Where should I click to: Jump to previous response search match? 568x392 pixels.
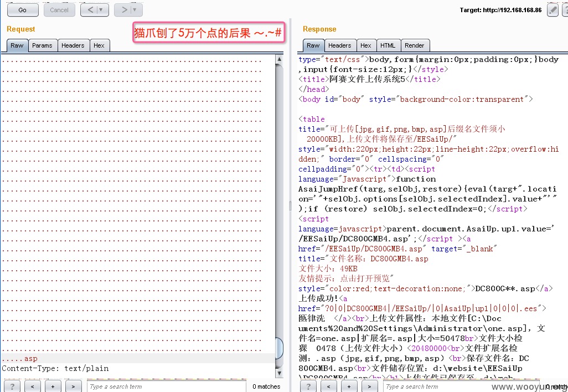point(329,386)
